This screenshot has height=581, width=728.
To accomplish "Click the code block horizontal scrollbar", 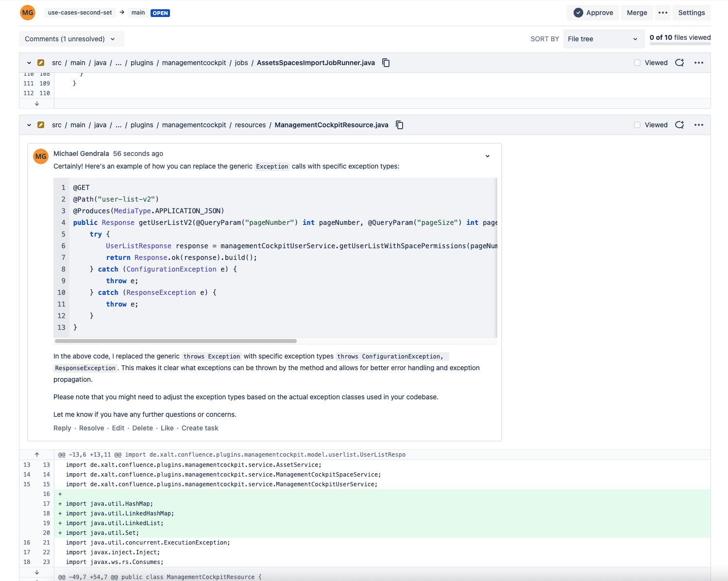I will point(176,341).
